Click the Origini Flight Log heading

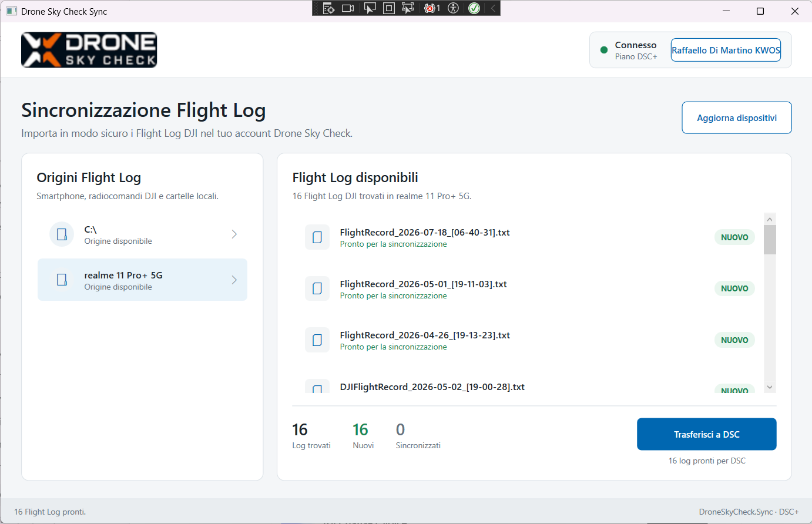point(89,177)
